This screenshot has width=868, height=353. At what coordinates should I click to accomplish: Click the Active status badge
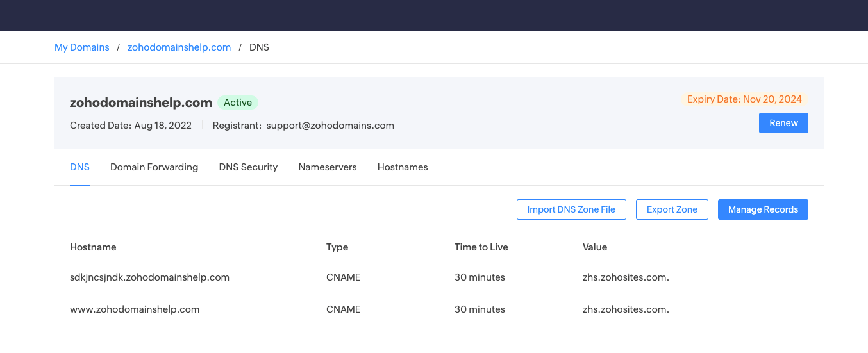[238, 103]
